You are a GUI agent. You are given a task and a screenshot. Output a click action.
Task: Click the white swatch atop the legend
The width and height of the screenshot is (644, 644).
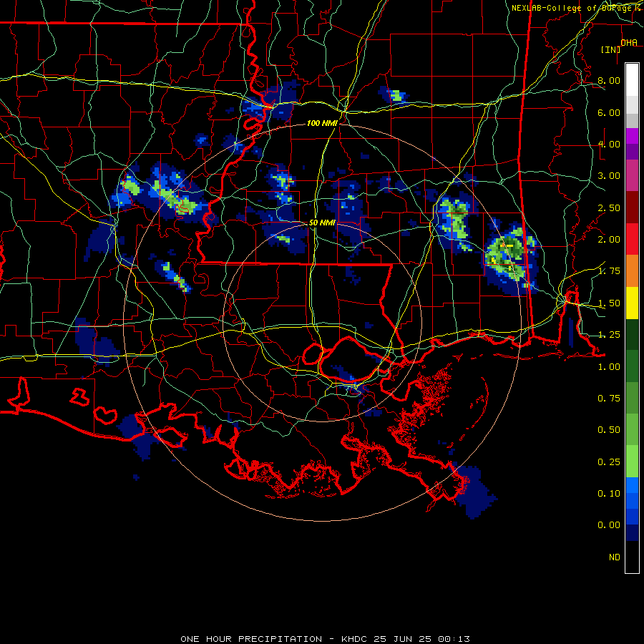(x=632, y=79)
